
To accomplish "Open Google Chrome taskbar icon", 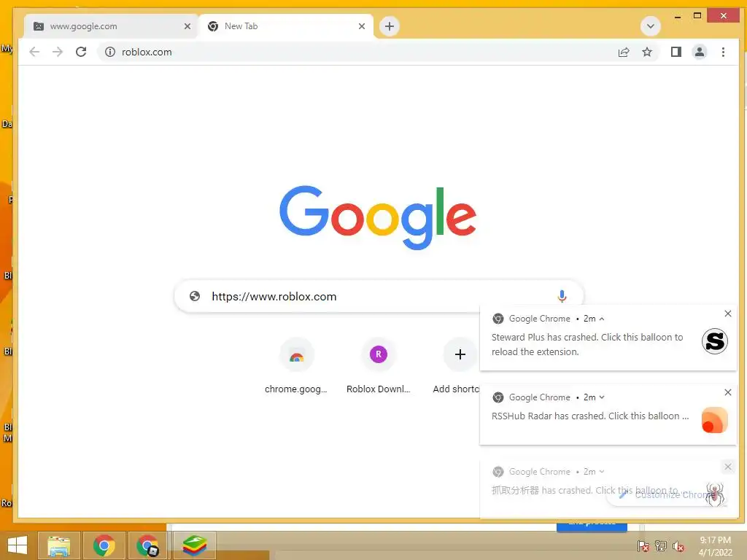I will (104, 545).
